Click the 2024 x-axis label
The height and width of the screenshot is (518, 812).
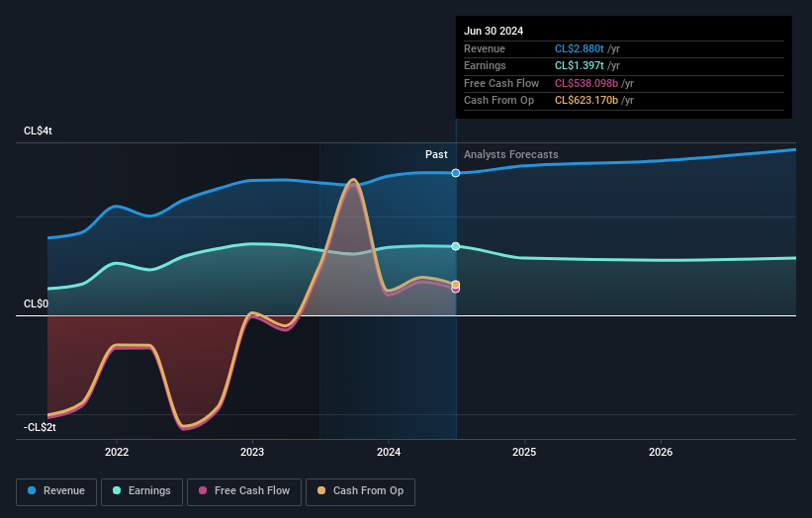[389, 452]
